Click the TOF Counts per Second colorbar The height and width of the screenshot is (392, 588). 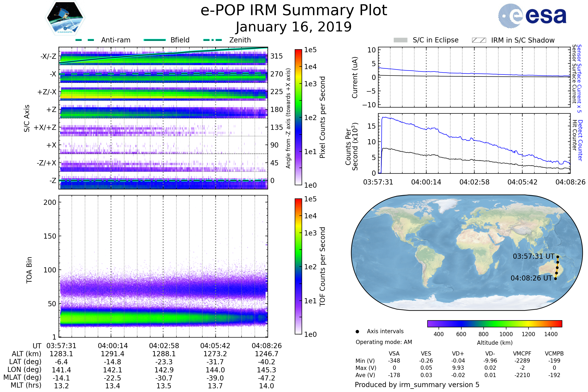298,267
